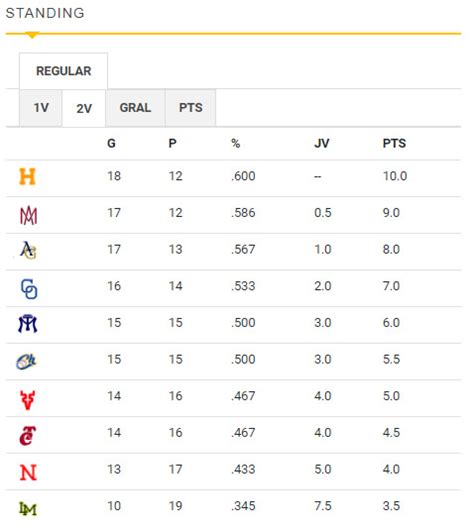Open the maroon M team logo
Screen dimensions: 474x527
[x=28, y=215]
